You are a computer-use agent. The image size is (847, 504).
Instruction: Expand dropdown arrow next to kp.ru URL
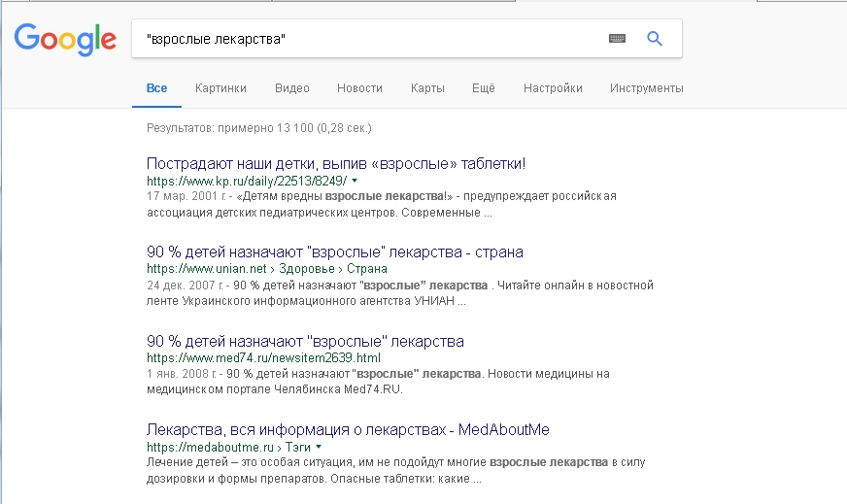point(355,181)
